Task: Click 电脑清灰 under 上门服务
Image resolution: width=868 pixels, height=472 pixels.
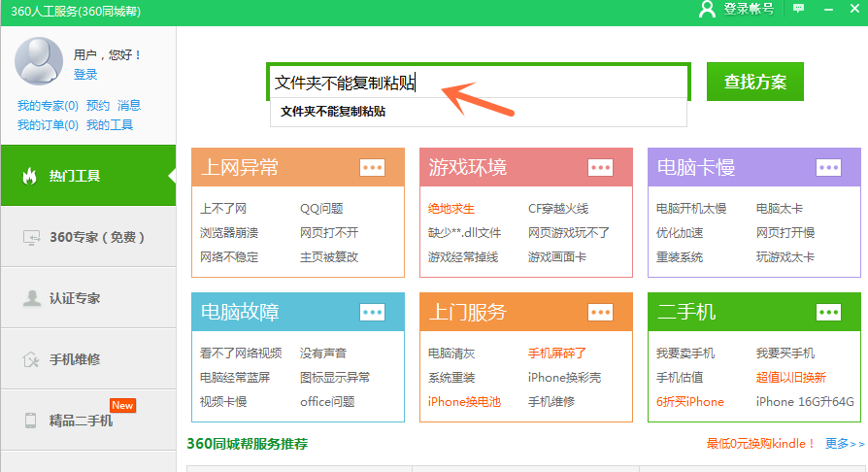Action: point(451,354)
